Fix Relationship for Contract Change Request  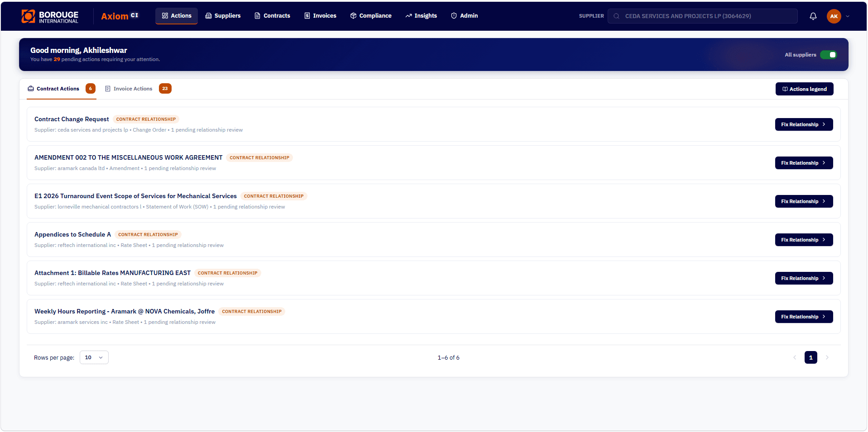[804, 124]
